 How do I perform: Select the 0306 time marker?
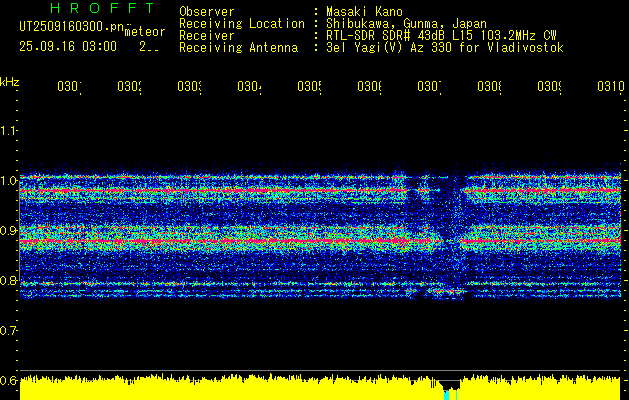click(369, 86)
